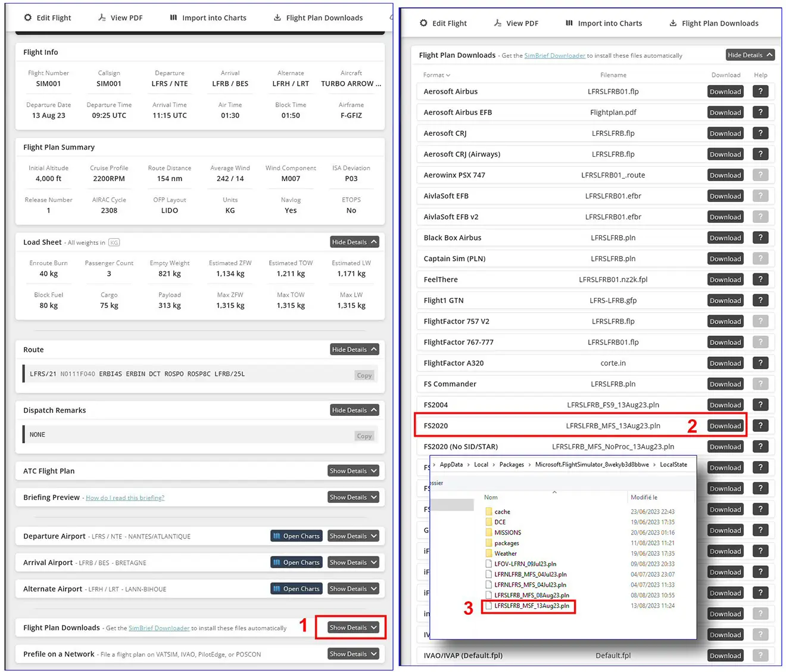Open help icon for FS2004

[x=760, y=405]
